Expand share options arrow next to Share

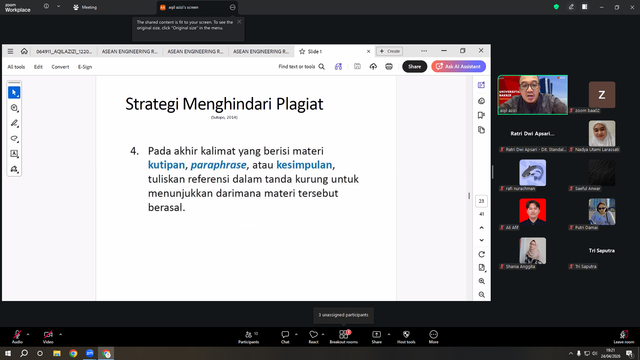(389, 334)
